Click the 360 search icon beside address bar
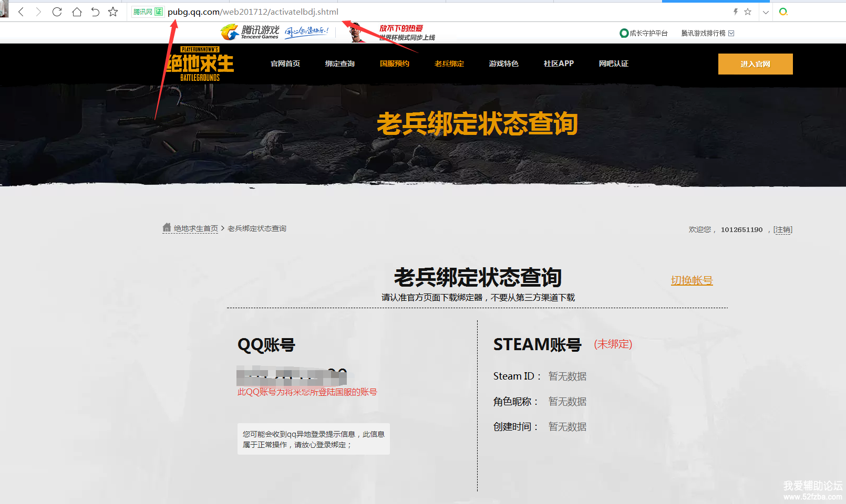Screen dimensions: 846x504 point(783,12)
